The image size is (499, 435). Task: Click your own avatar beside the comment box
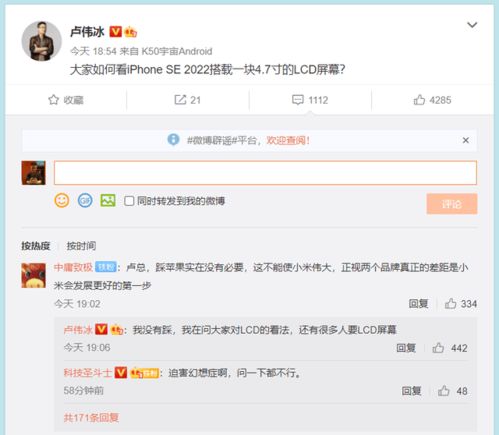34,173
